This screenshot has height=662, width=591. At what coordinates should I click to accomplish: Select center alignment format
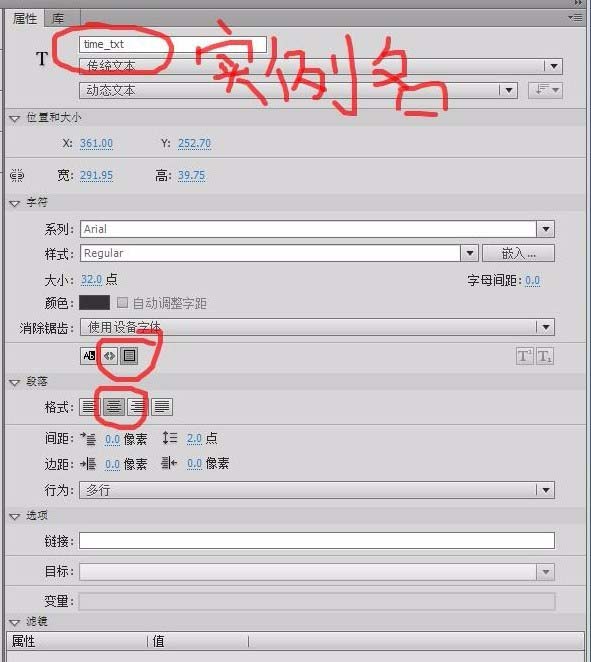[x=114, y=407]
